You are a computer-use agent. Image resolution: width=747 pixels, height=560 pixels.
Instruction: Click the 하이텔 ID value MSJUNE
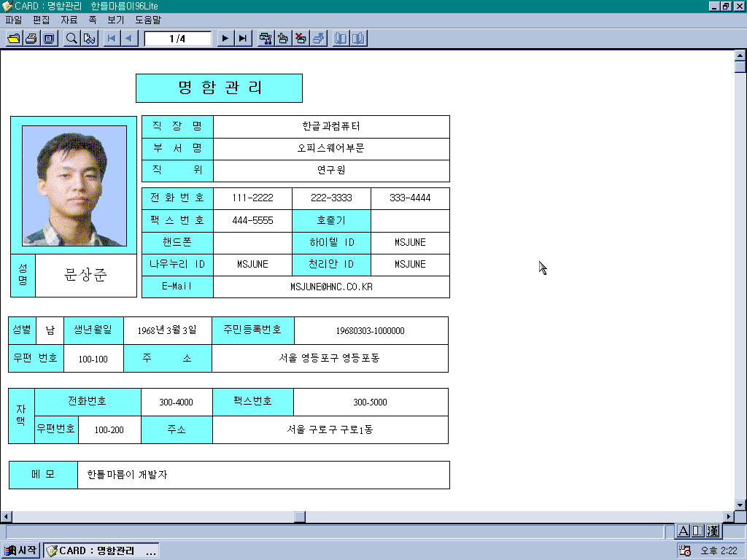pyautogui.click(x=410, y=243)
